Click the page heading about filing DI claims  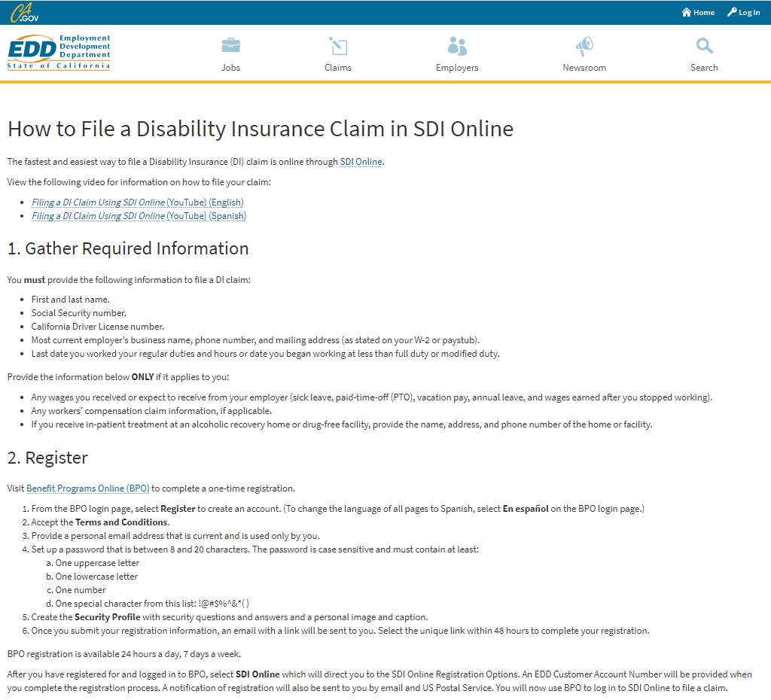point(260,129)
